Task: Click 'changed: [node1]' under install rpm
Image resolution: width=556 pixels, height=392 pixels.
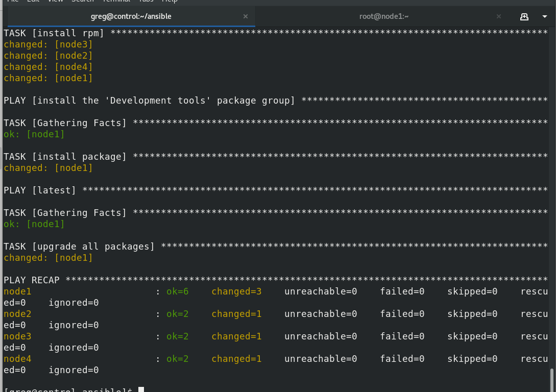Action: pyautogui.click(x=48, y=78)
